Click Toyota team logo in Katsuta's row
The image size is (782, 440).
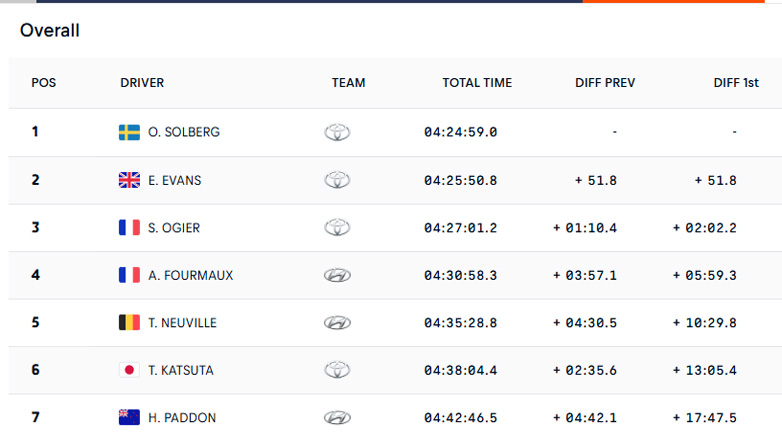[337, 370]
